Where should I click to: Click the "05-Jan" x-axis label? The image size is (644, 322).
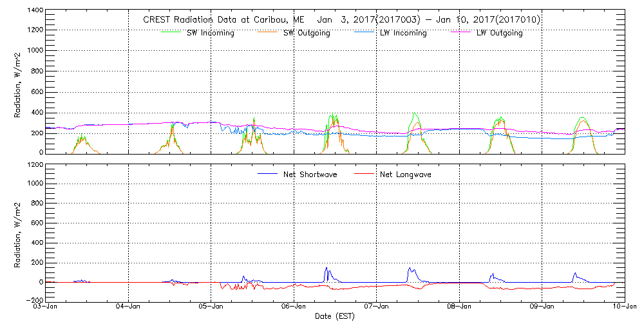pyautogui.click(x=211, y=307)
